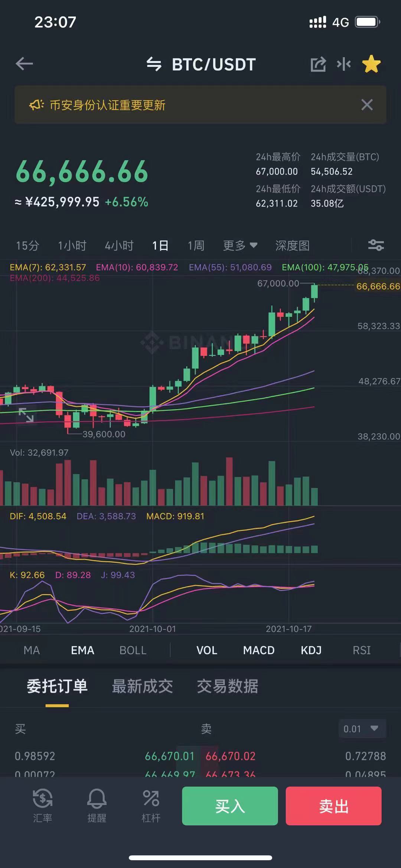Toggle the KDJ sub-indicator
401x868 pixels.
pyautogui.click(x=311, y=650)
